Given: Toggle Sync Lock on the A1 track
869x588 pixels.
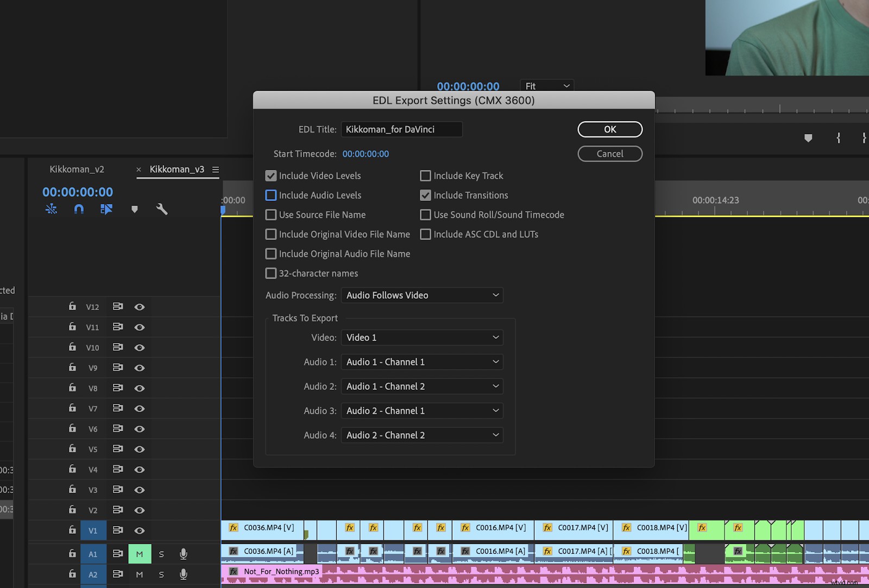Looking at the screenshot, I should 118,553.
